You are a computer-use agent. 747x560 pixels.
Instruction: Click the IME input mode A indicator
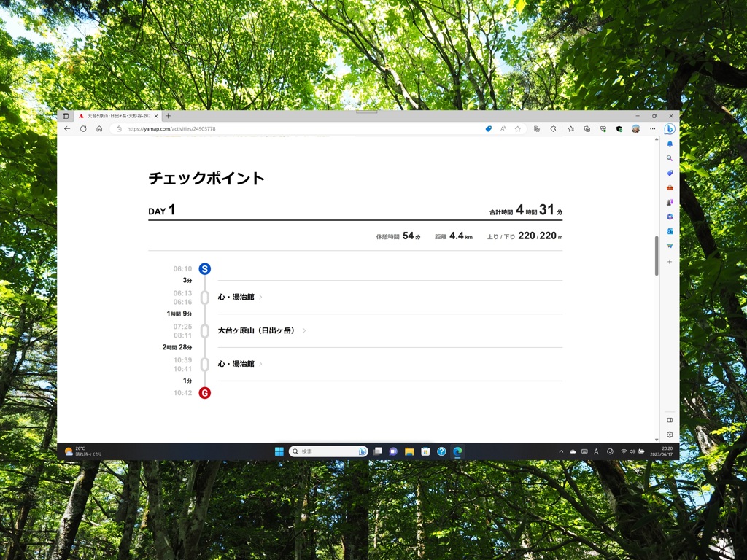click(596, 451)
